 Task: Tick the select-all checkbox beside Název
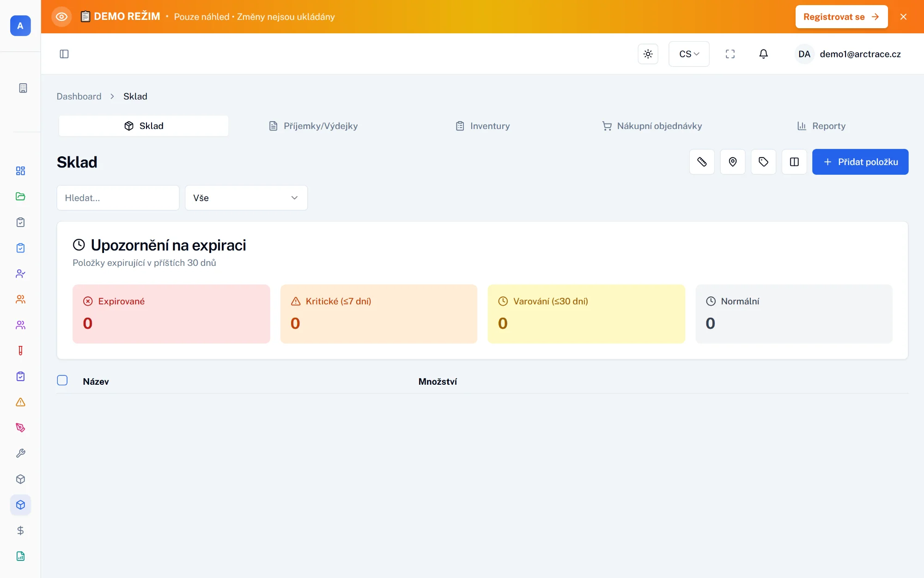tap(62, 381)
